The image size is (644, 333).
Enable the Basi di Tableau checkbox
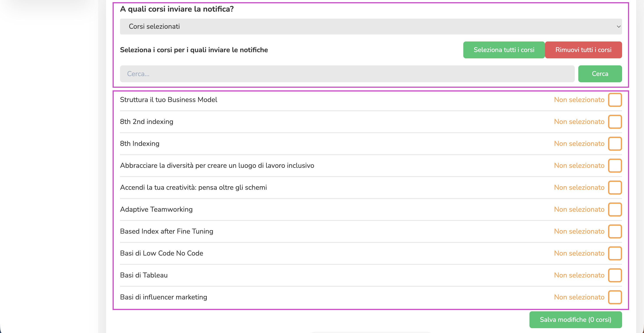[615, 275]
